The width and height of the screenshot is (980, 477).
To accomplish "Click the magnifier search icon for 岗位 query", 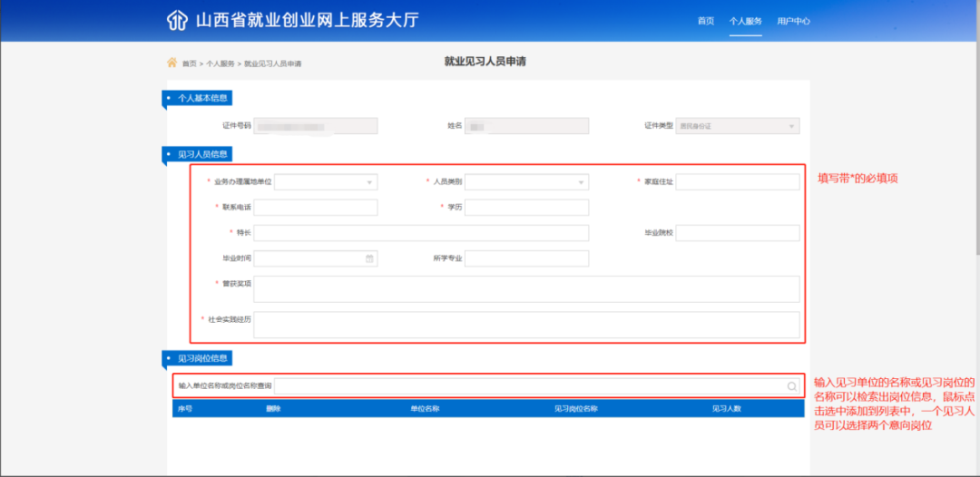I will tap(792, 386).
